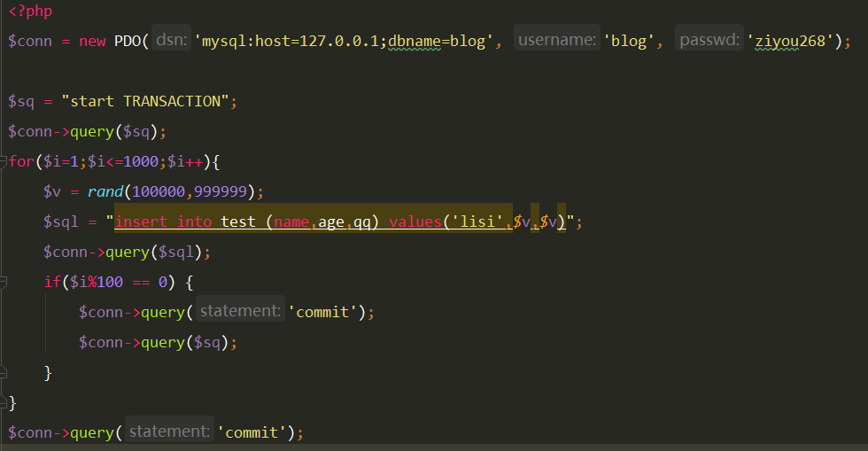The width and height of the screenshot is (868, 451).
Task: Click query in the line above the for loop
Action: click(92, 131)
